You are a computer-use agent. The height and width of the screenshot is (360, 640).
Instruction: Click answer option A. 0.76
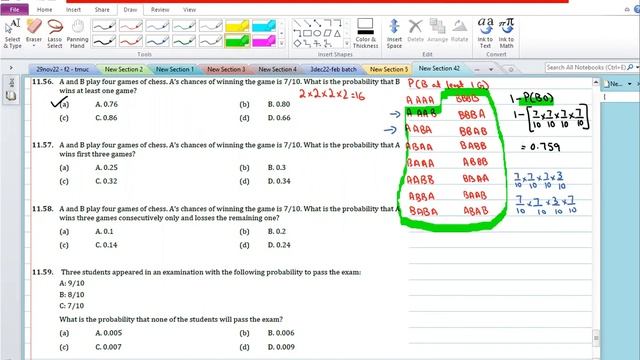pos(106,104)
